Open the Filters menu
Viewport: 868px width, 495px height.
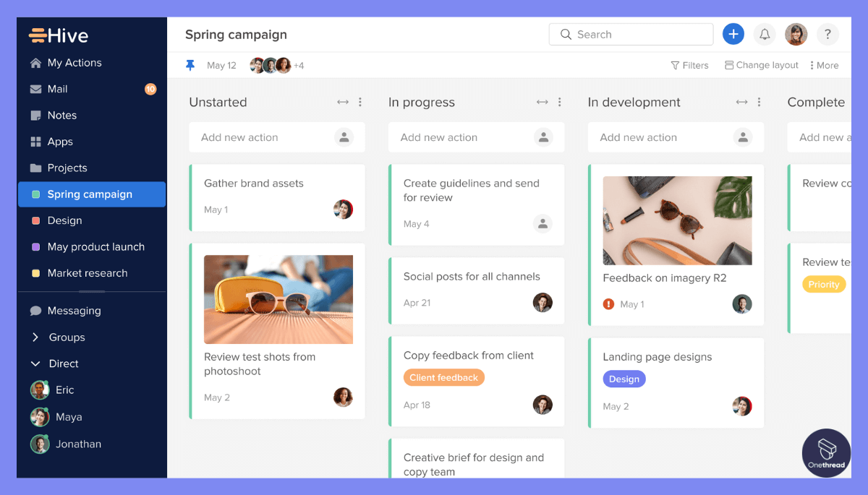(x=689, y=65)
